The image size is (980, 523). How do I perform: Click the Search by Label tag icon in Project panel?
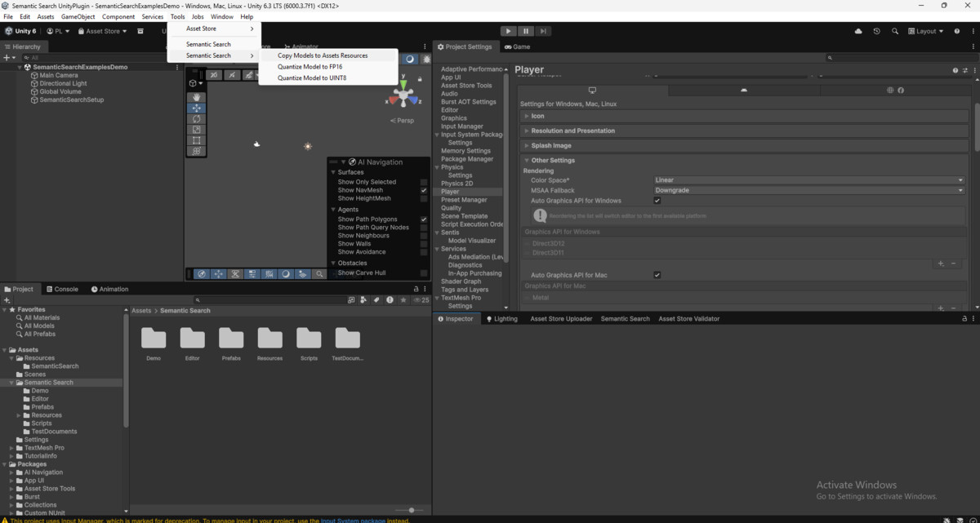click(x=376, y=300)
